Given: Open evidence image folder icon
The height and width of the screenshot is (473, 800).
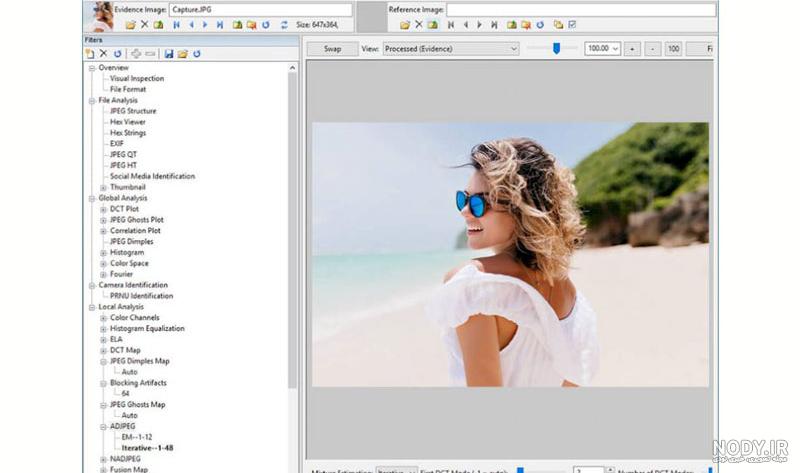Looking at the screenshot, I should 131,24.
